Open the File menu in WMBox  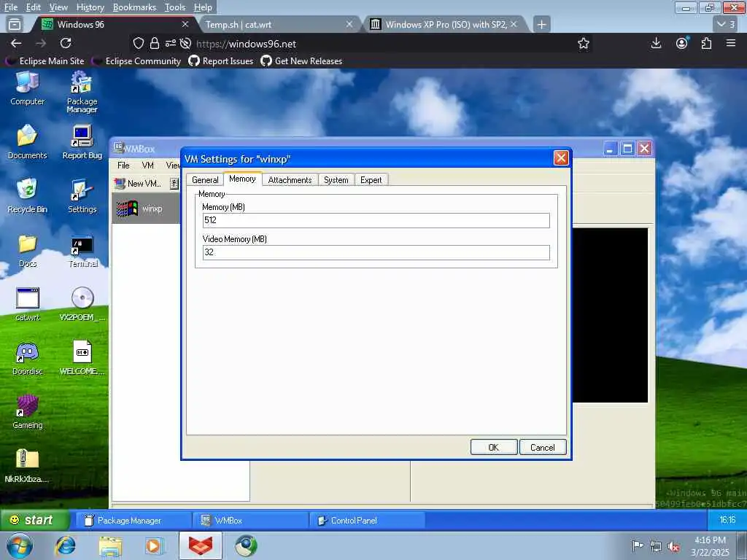tap(123, 166)
